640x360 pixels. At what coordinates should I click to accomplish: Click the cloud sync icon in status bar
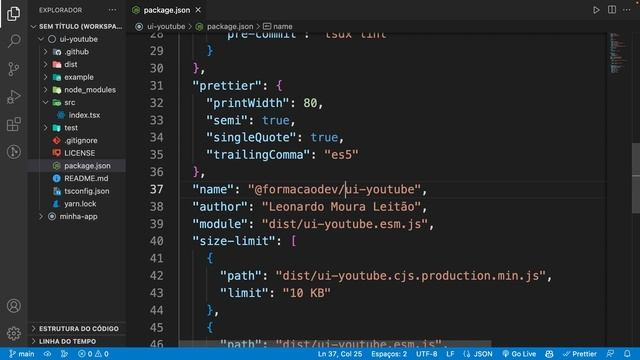pos(47,354)
